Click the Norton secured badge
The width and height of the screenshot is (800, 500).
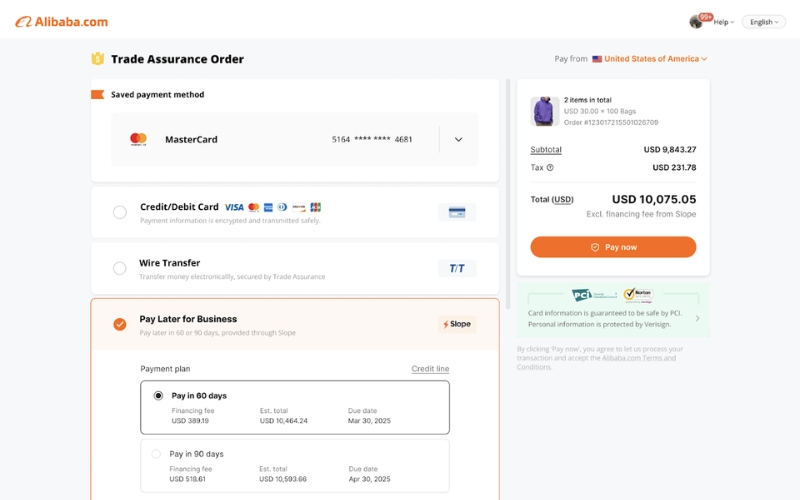[x=637, y=295]
